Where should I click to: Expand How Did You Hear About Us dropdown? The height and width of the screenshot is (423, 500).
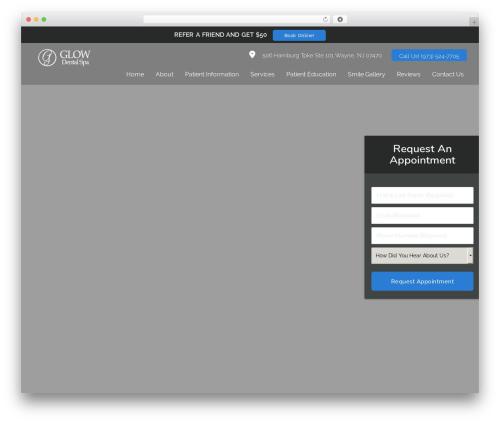click(422, 256)
